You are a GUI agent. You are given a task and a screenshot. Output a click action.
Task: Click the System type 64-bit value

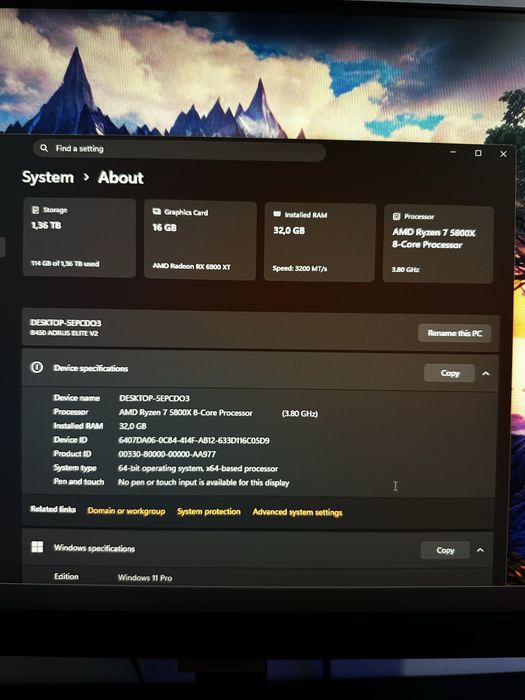coord(198,468)
